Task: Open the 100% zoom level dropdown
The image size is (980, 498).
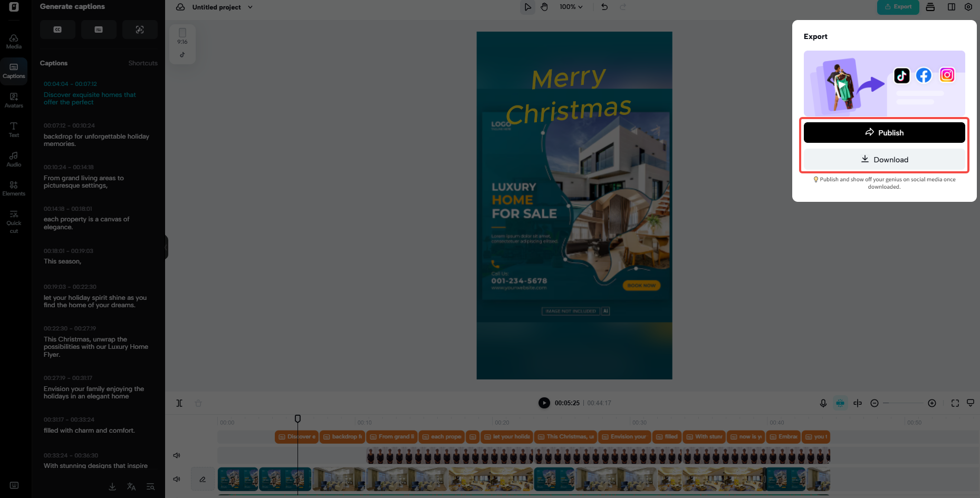Action: (571, 7)
